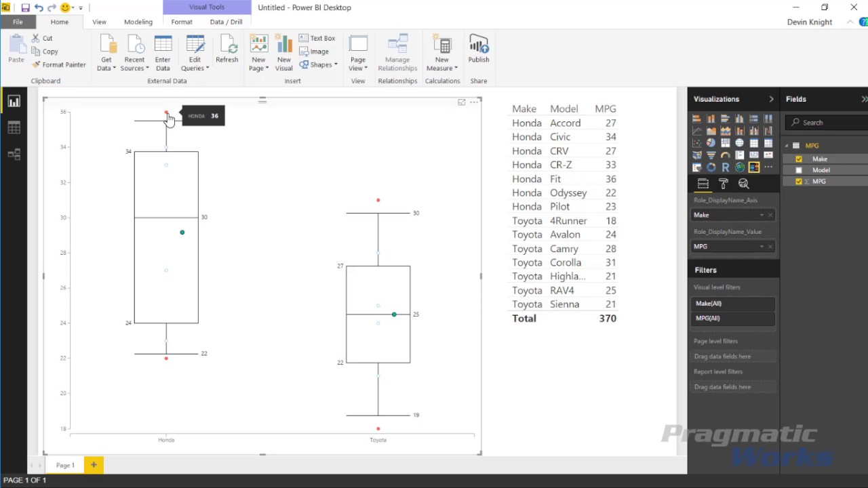Select the highlighted box and whisker custom visual
This screenshot has height=488, width=868.
tap(753, 167)
